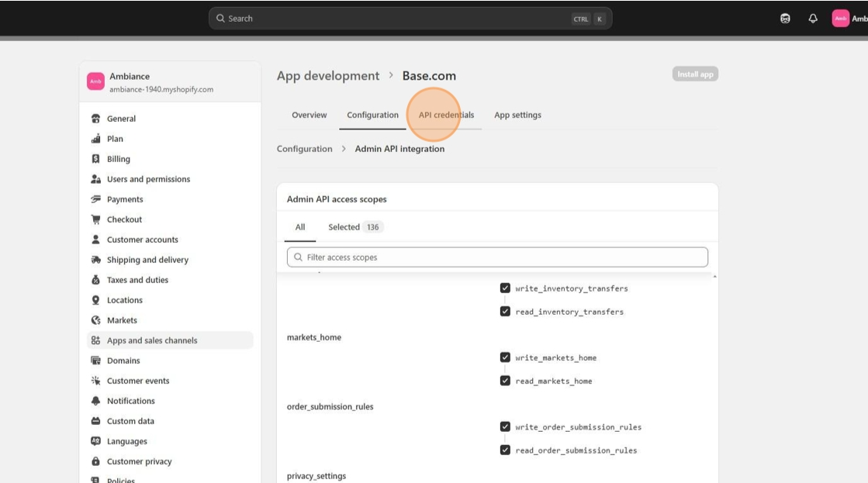Go to App development breadcrumb link

pyautogui.click(x=328, y=76)
